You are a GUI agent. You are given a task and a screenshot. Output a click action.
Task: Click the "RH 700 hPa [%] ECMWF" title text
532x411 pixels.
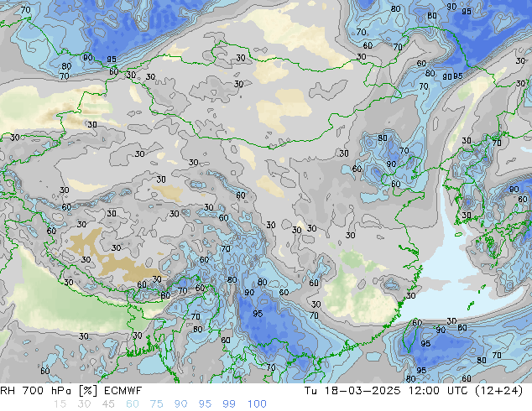coord(71,391)
